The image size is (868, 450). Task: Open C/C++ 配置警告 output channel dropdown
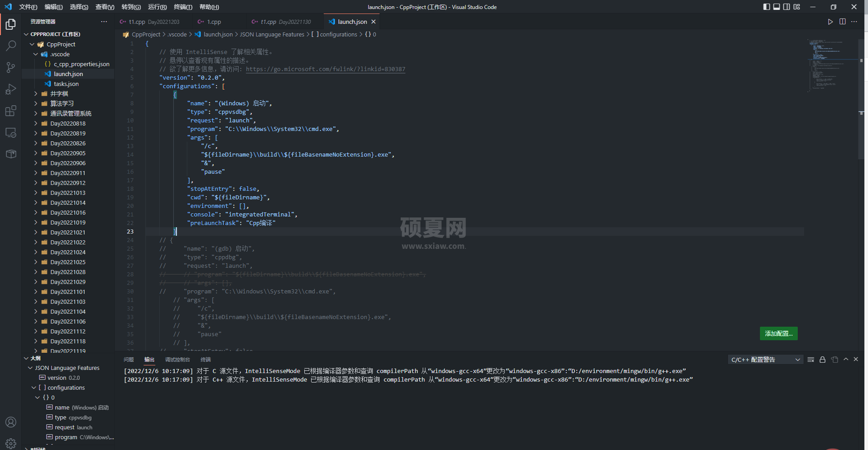(765, 360)
